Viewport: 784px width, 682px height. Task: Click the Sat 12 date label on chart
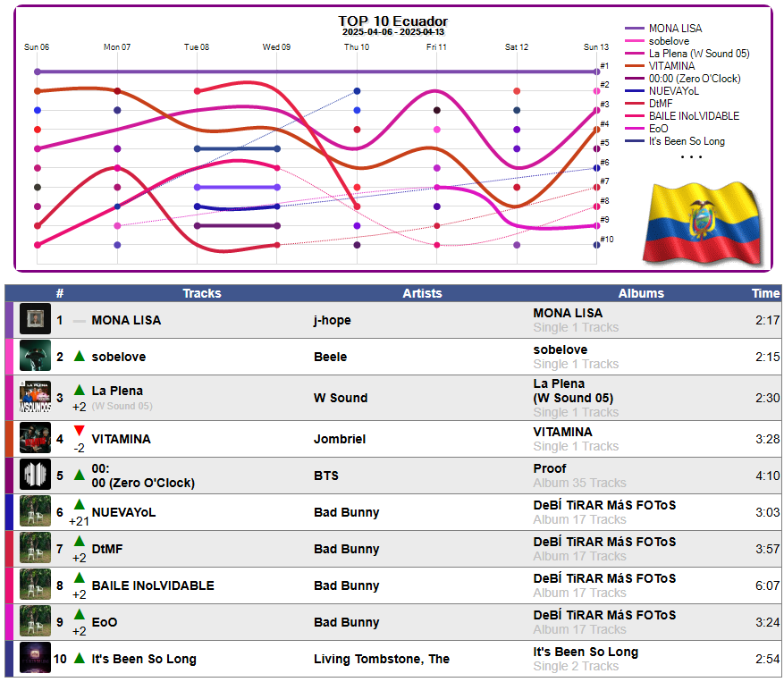coord(517,47)
